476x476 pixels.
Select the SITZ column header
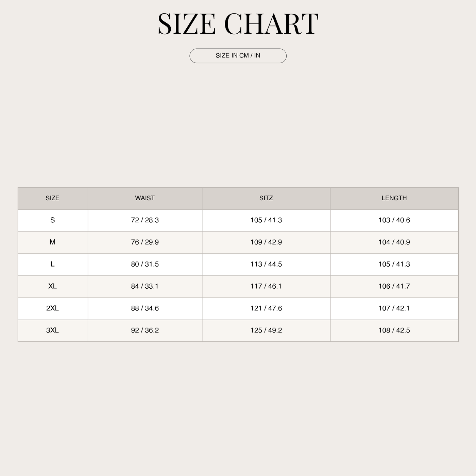266,198
